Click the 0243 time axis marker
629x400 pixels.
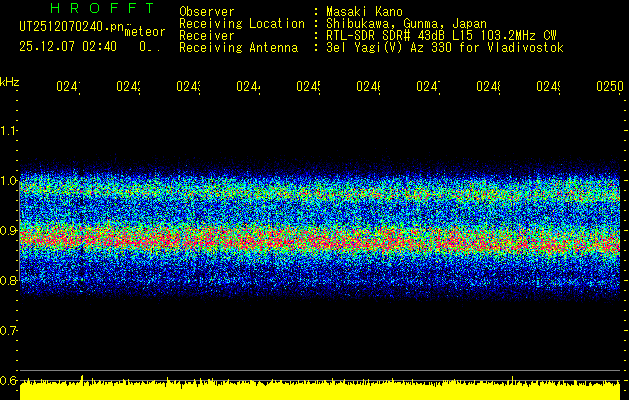point(189,87)
